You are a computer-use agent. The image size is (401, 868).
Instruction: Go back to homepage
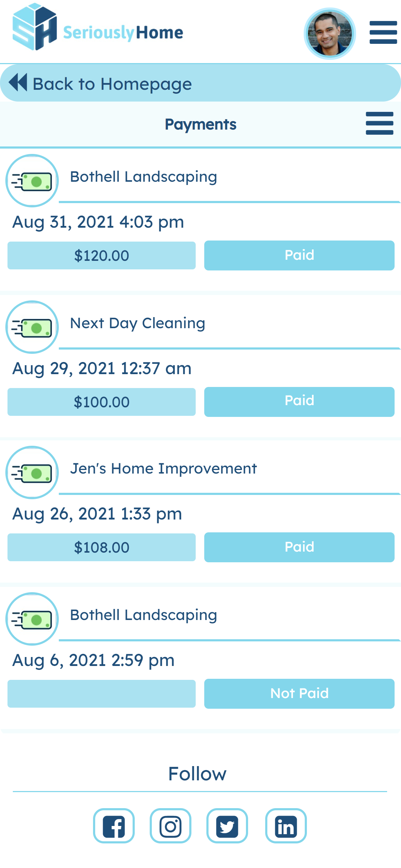click(x=112, y=84)
